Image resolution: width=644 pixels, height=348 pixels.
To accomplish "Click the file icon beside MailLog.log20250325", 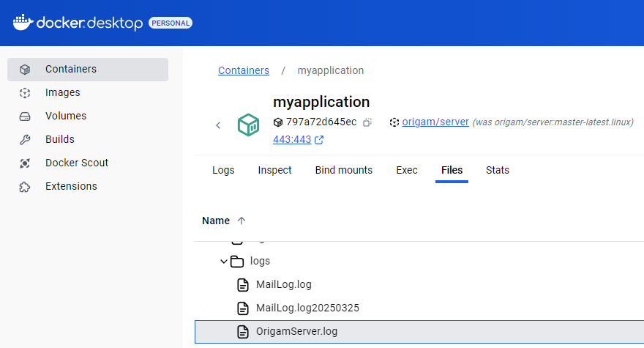I will (x=243, y=308).
